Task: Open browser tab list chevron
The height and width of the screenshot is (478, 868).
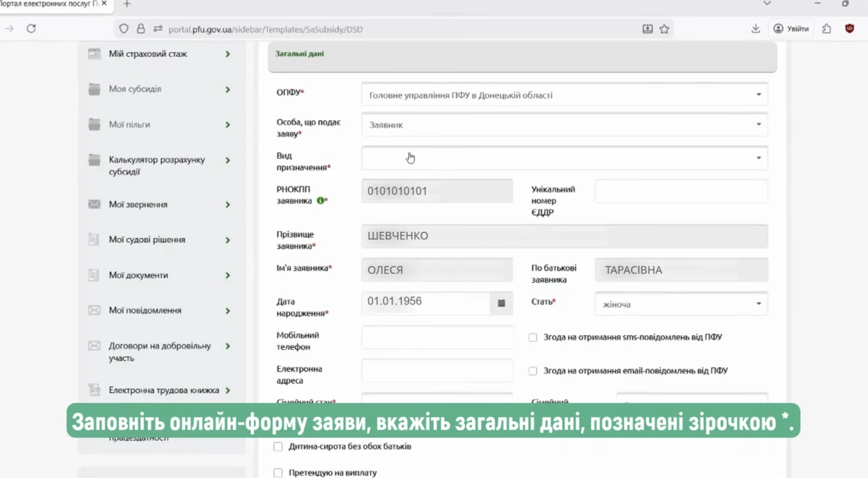Action: (x=767, y=3)
